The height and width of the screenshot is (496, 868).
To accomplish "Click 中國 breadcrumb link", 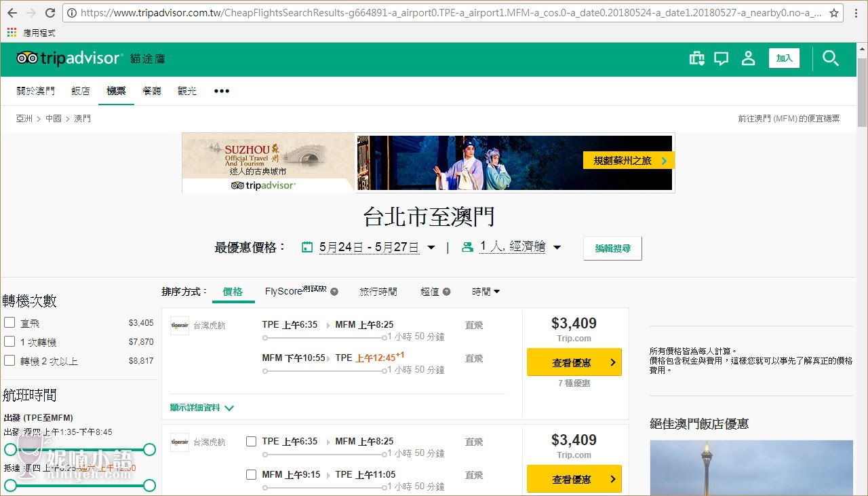I will tap(54, 118).
